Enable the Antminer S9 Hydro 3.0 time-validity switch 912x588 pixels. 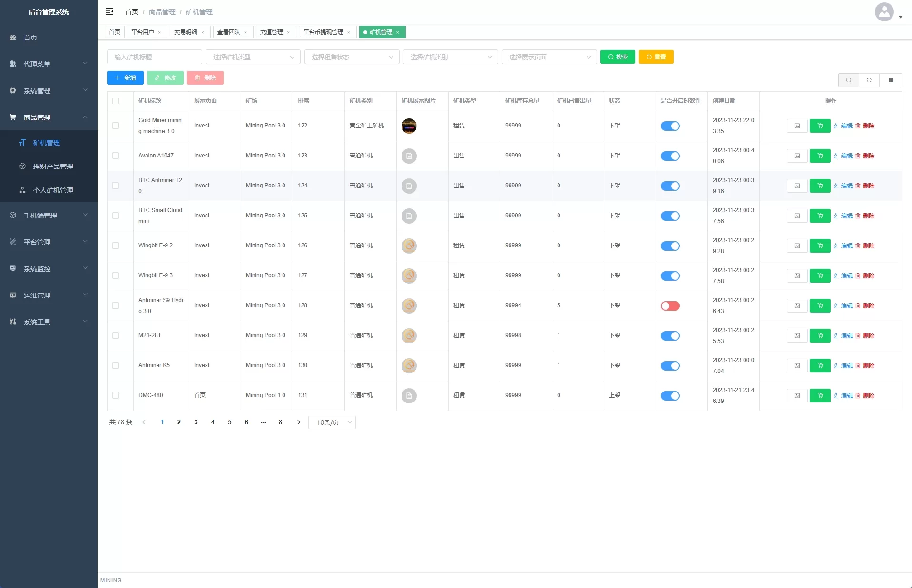coord(670,306)
